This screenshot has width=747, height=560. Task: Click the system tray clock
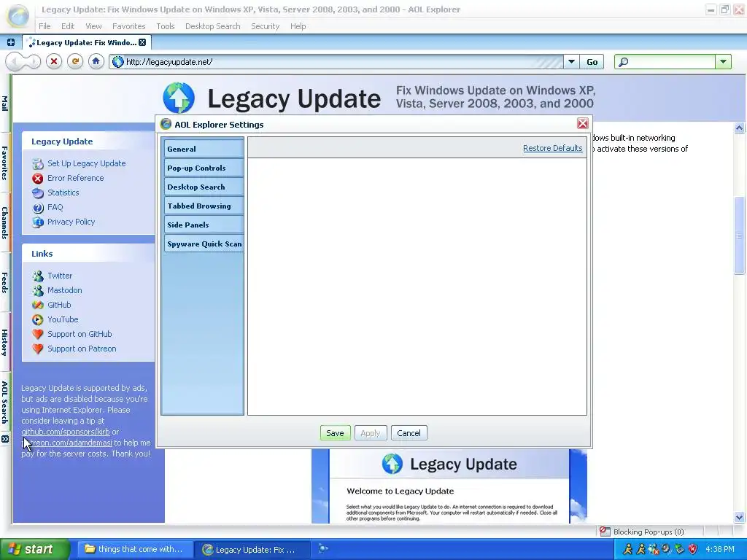point(719,549)
